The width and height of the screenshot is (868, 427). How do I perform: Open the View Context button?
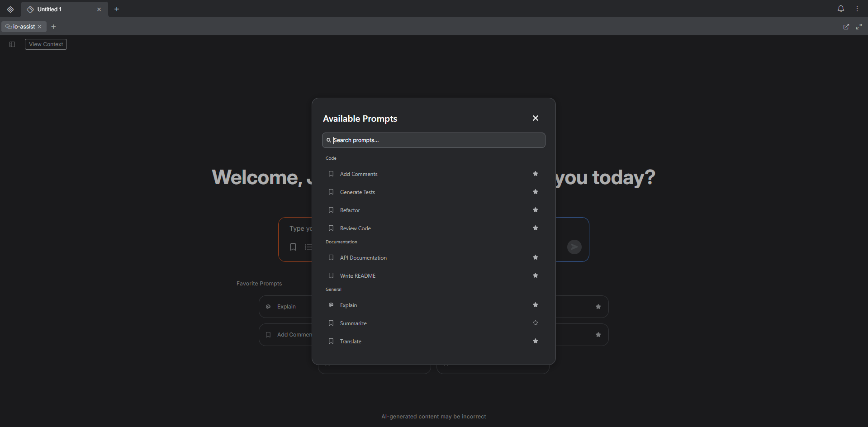point(46,44)
